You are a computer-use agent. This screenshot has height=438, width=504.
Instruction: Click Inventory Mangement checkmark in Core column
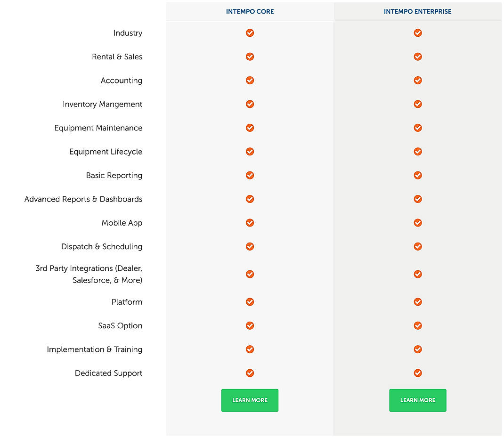coord(250,104)
